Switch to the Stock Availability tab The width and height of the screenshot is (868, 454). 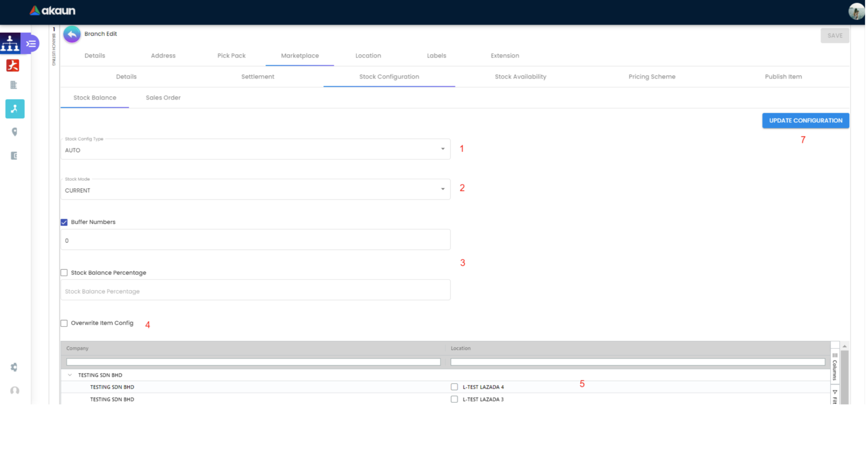[520, 77]
